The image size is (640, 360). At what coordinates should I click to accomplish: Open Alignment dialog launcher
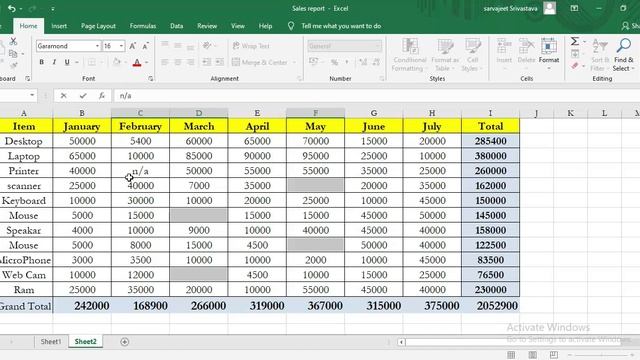(299, 78)
